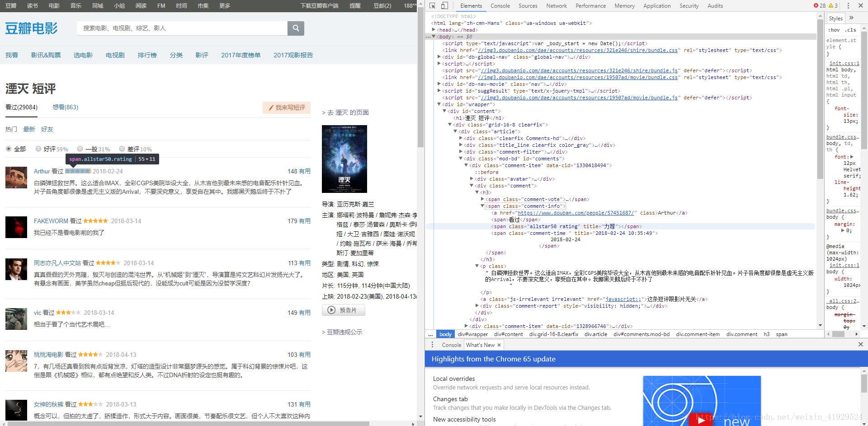The height and width of the screenshot is (426, 868).
Task: Click Arthur's avatar image
Action: (x=16, y=178)
